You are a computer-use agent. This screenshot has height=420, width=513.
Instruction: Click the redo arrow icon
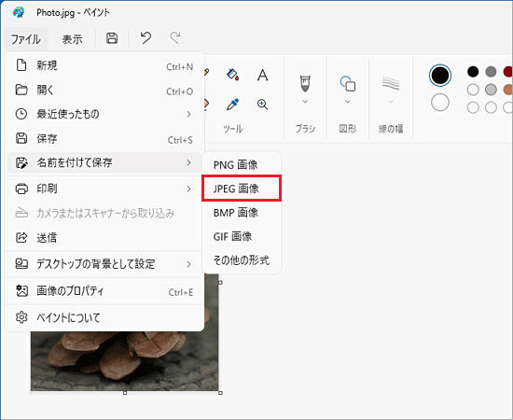tap(175, 38)
